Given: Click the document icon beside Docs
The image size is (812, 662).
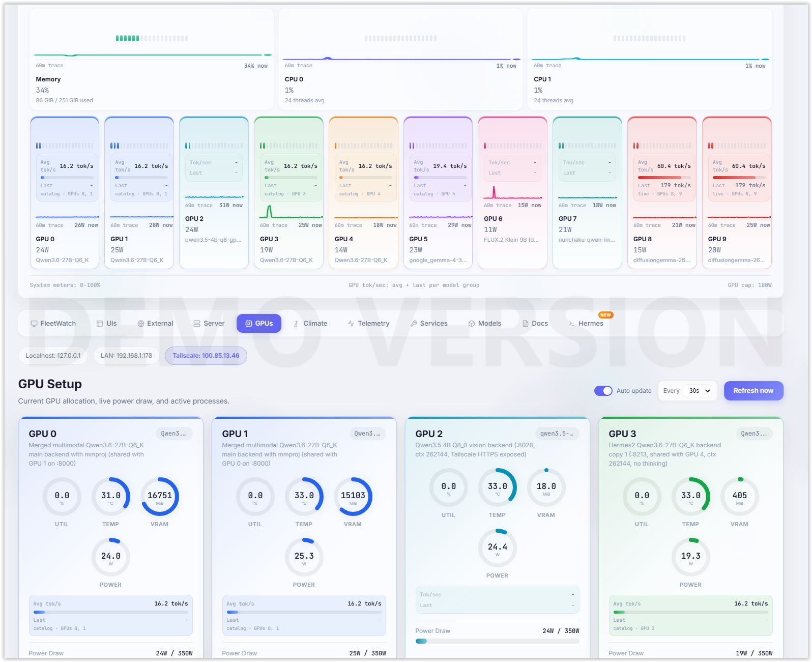Looking at the screenshot, I should click(526, 324).
